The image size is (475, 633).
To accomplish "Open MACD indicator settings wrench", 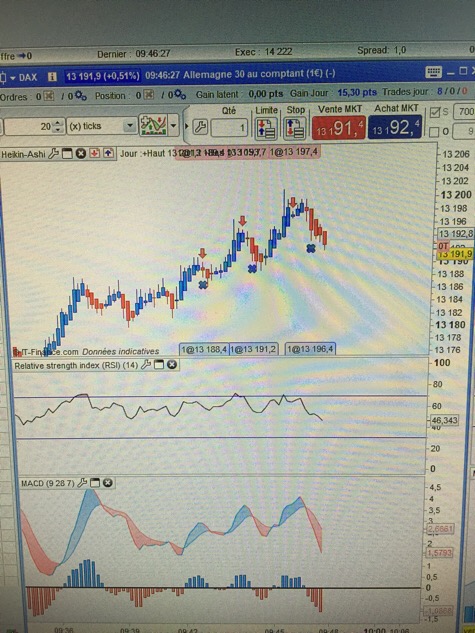I will pos(82,483).
